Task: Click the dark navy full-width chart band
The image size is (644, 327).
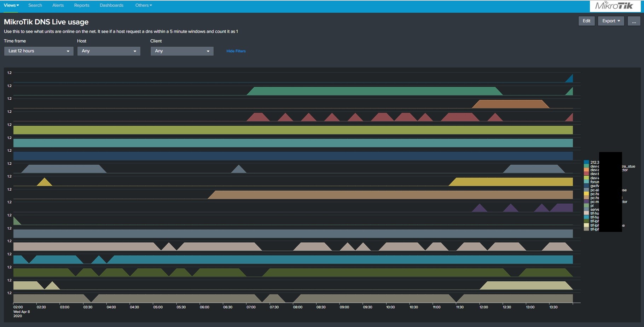Action: 293,156
